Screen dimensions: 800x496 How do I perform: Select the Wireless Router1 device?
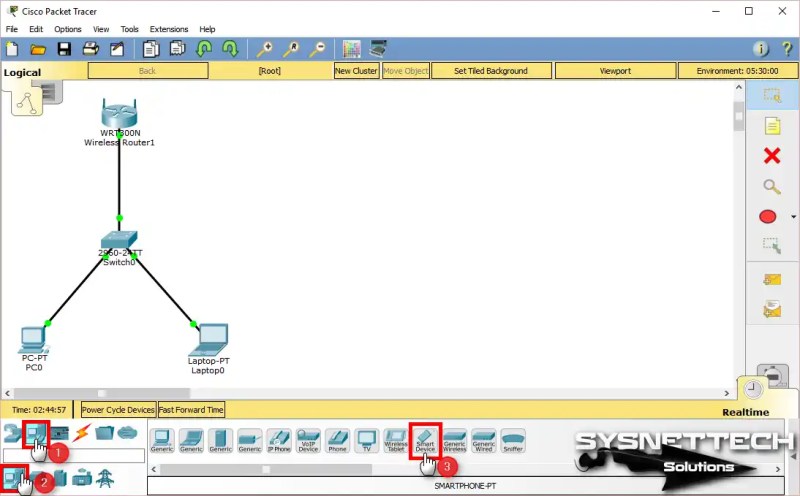coord(119,113)
